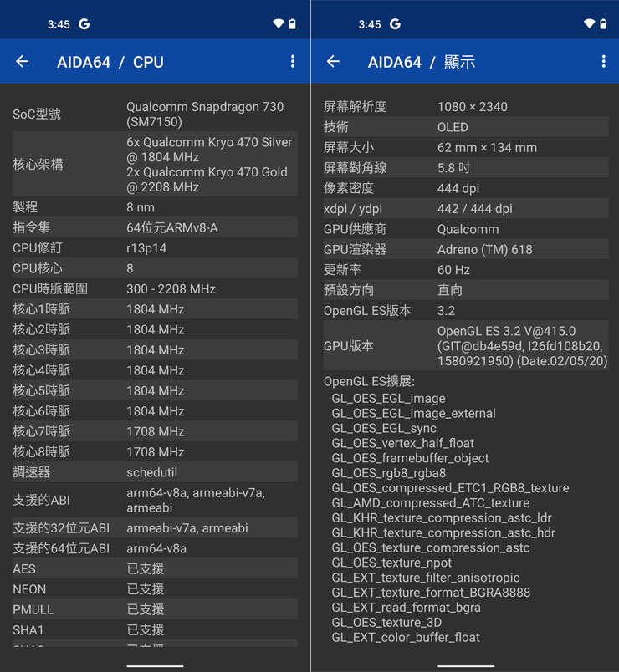Select the GPU供應商 Qualcomm row
Screen dimensions: 619x672
point(466,229)
